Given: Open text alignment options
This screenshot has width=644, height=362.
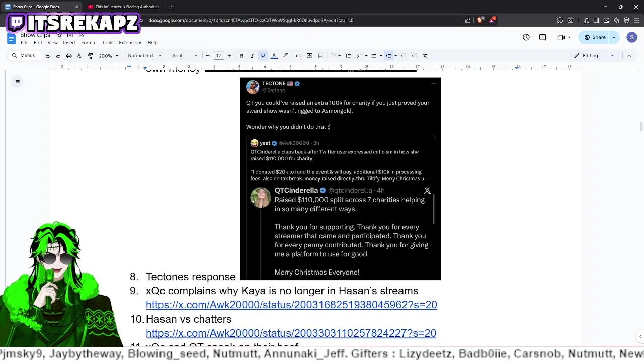Looking at the screenshot, I should click(x=335, y=56).
